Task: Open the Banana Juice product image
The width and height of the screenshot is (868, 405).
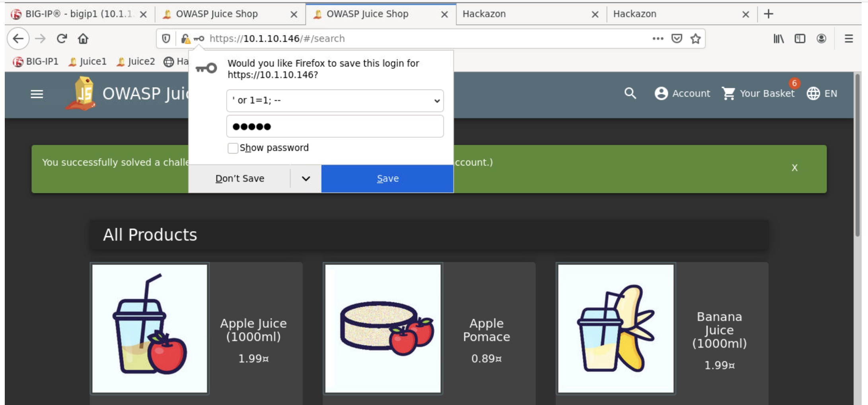Action: [x=616, y=329]
